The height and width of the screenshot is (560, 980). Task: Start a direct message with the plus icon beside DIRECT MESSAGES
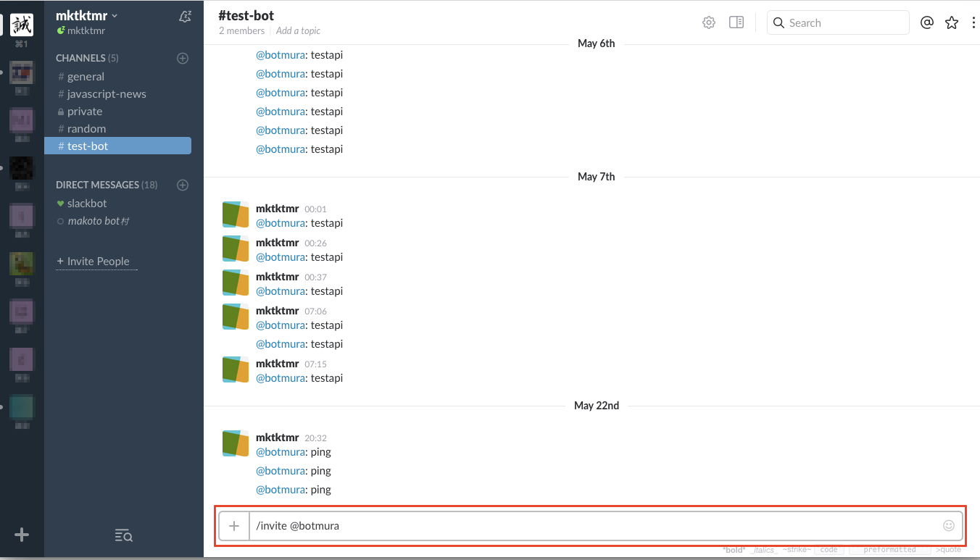183,185
